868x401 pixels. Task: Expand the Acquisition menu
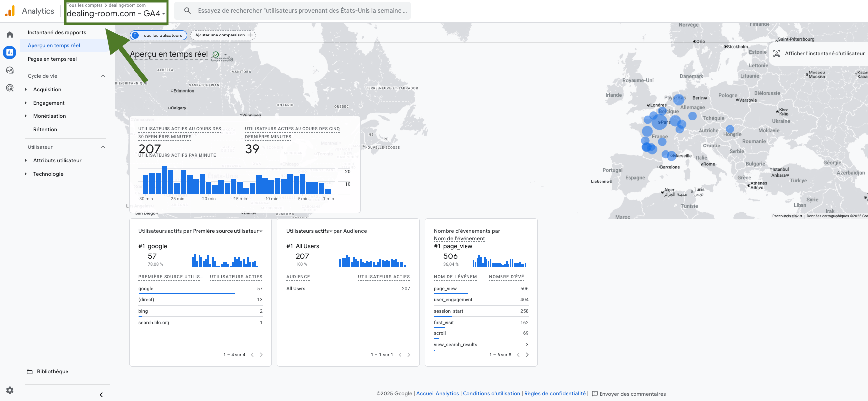click(x=26, y=90)
